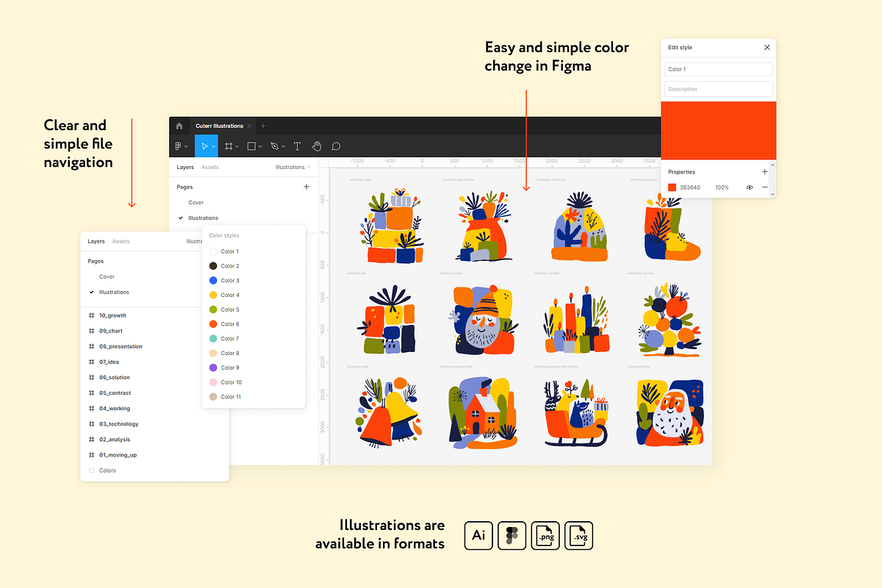Click the Color 1 name field in Edit style
This screenshot has height=588, width=882.
coord(719,69)
